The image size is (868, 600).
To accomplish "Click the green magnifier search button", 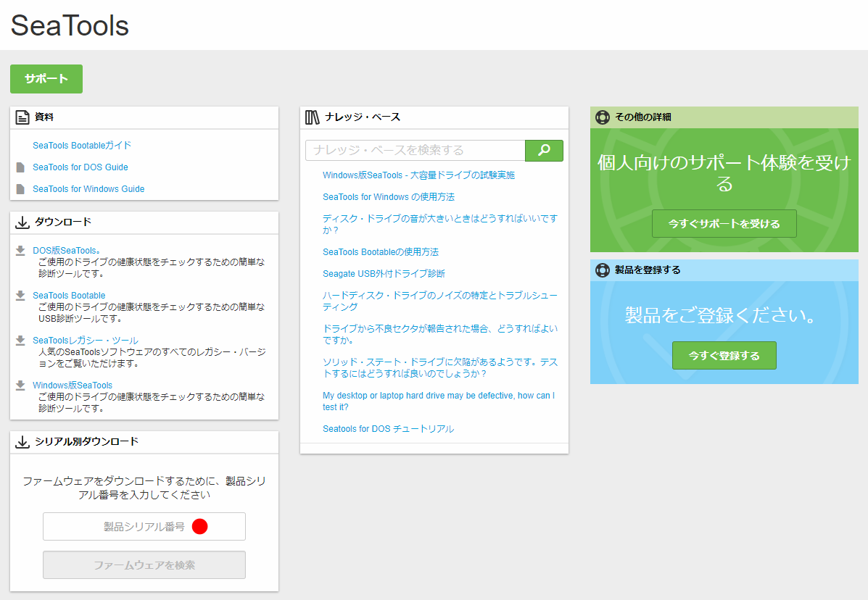I will point(544,151).
